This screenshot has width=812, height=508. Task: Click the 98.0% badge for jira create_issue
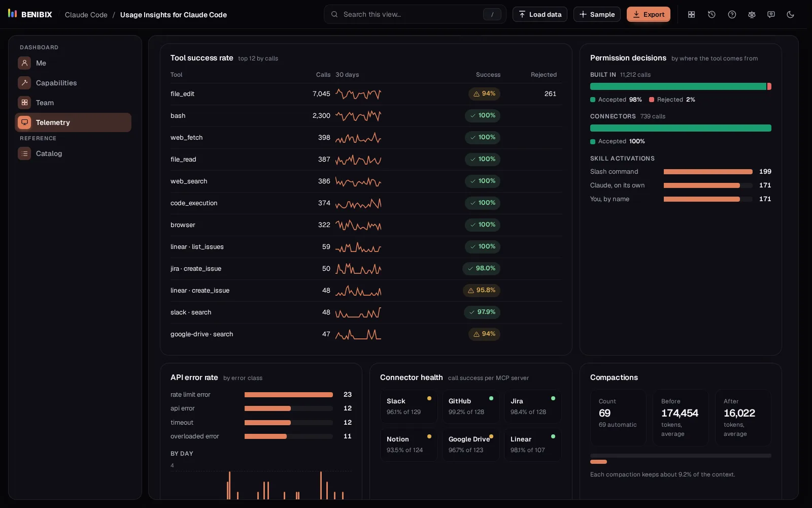coord(481,268)
